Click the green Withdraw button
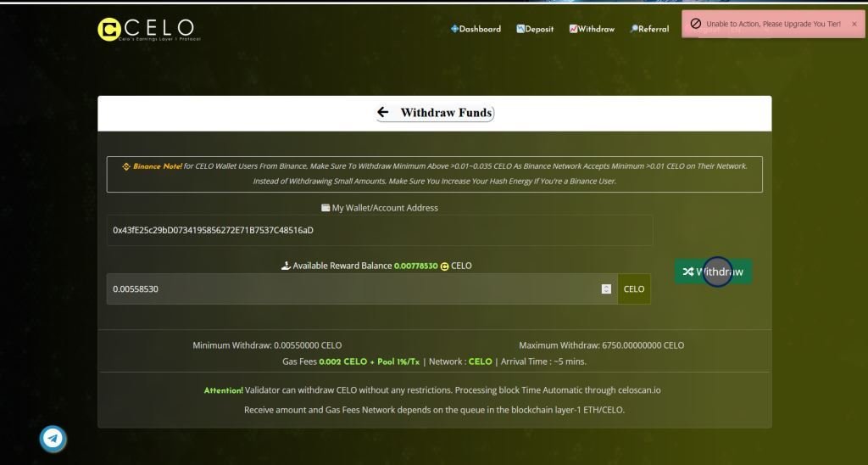Viewport: 868px width, 465px height. pos(713,272)
